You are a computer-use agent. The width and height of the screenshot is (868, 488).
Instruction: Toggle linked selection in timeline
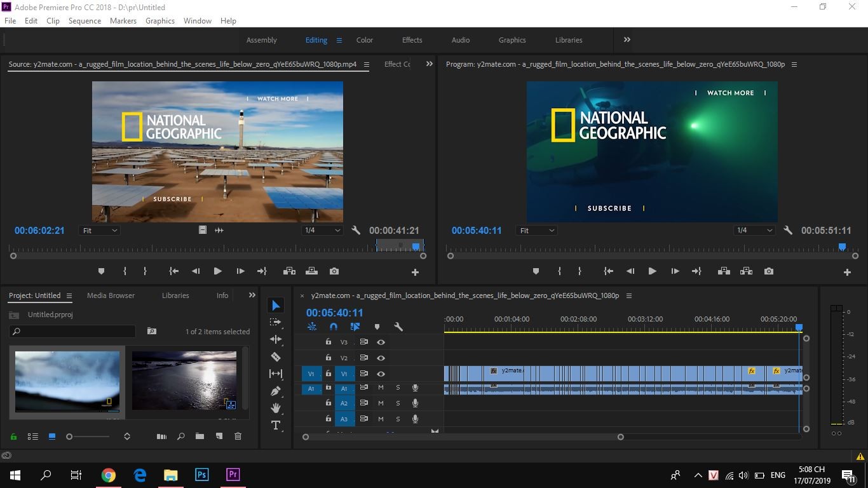coord(355,327)
